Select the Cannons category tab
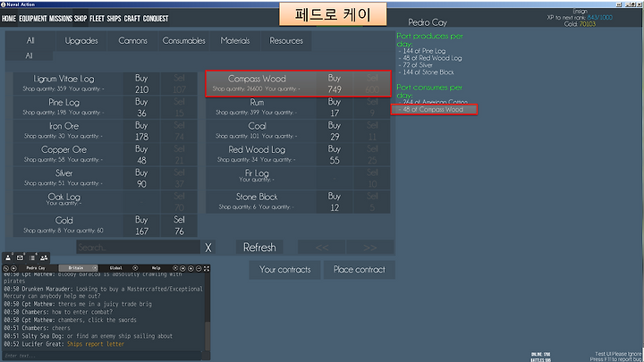 pyautogui.click(x=132, y=40)
